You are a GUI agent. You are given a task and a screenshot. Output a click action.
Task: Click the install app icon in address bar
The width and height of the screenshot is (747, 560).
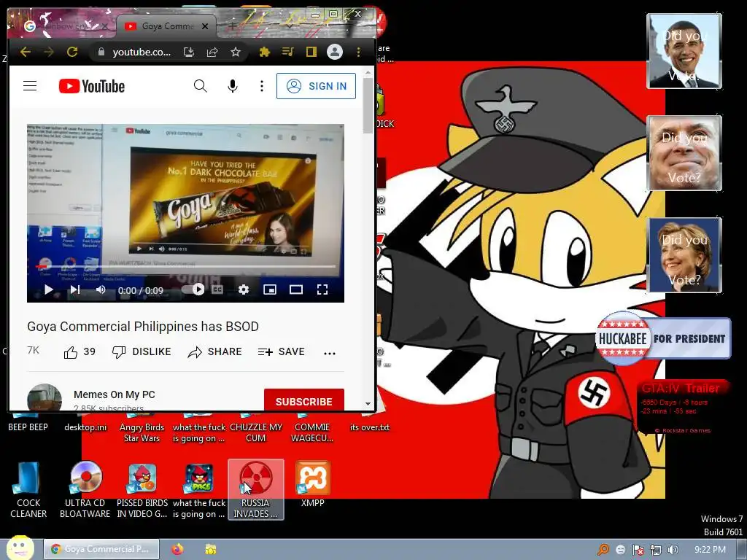[x=189, y=52]
